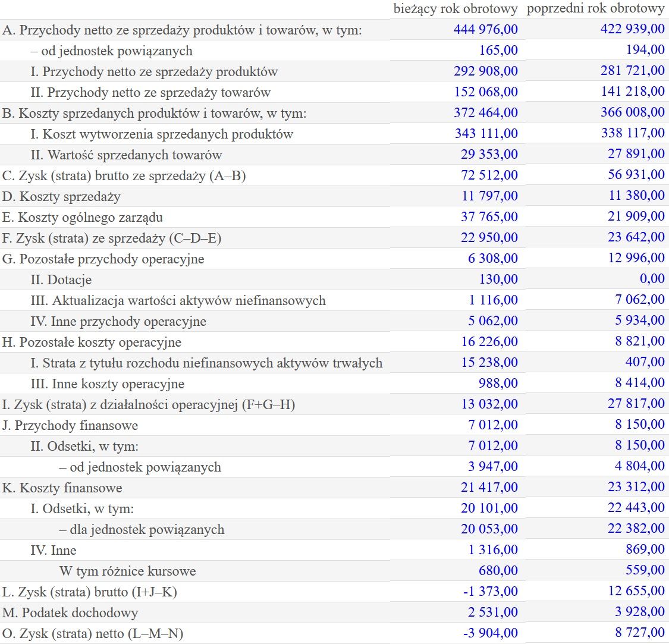
Task: Select 'II. Wartość sprzedanych towarów' row
Action: (x=126, y=155)
